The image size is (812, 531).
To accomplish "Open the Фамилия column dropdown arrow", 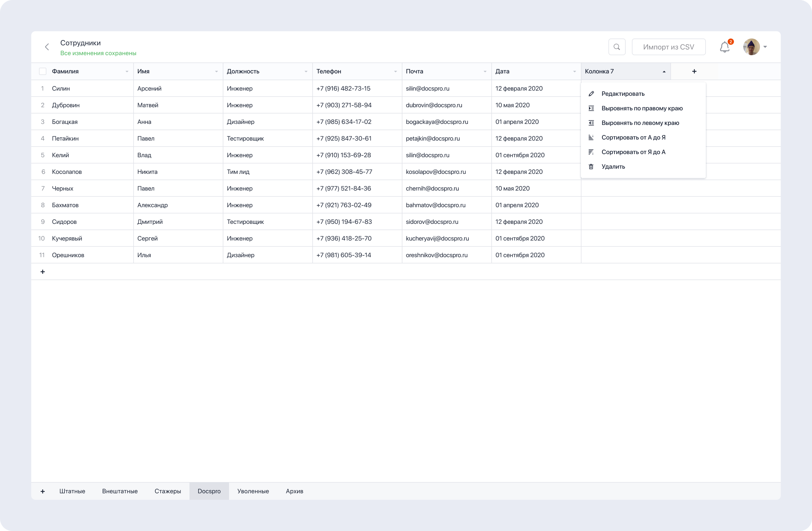I will 127,71.
